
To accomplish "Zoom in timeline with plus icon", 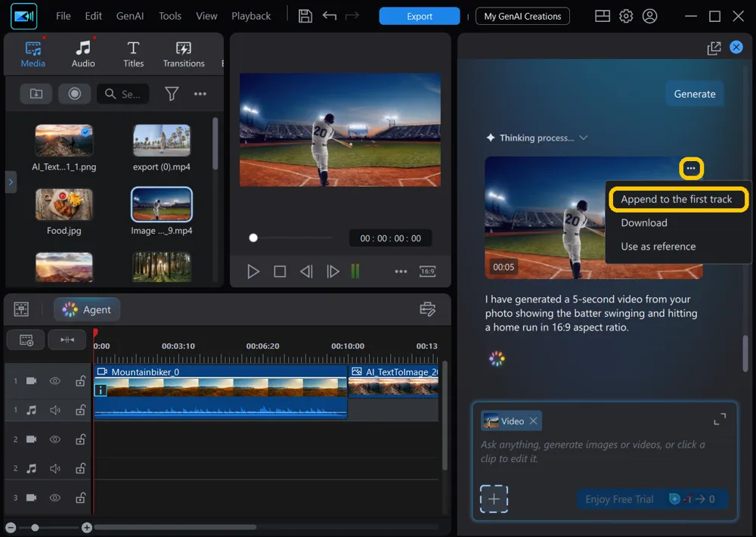I will [87, 527].
